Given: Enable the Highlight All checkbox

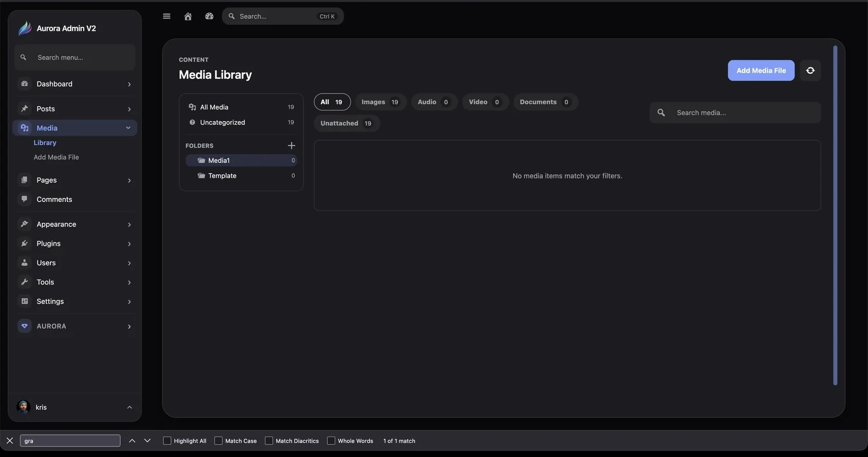Looking at the screenshot, I should pyautogui.click(x=167, y=441).
